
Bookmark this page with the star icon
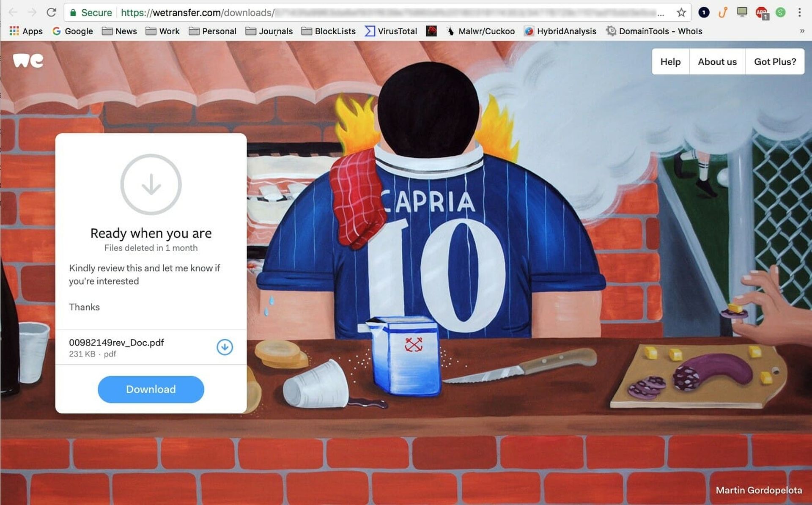(x=681, y=12)
